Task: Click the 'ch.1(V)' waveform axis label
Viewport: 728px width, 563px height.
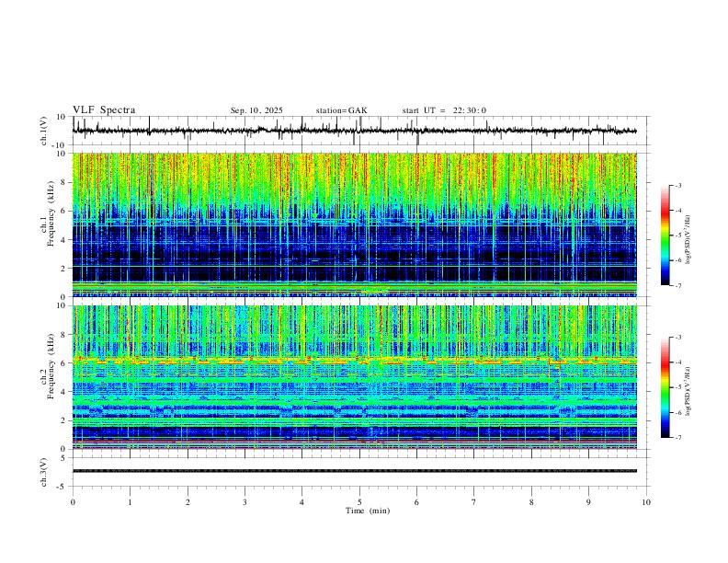Action: 44,131
